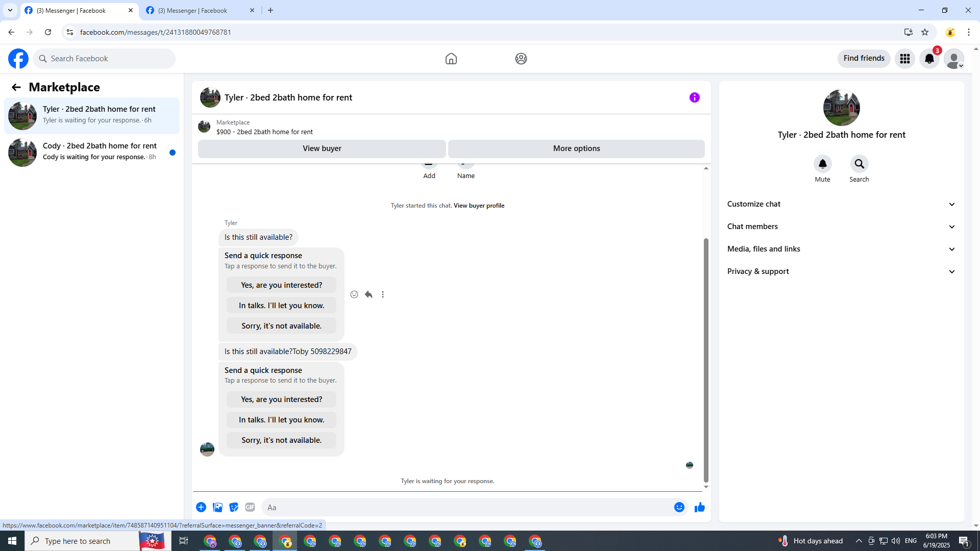Send second 'Yes, are you interested?' quick response
980x551 pixels.
pos(281,399)
